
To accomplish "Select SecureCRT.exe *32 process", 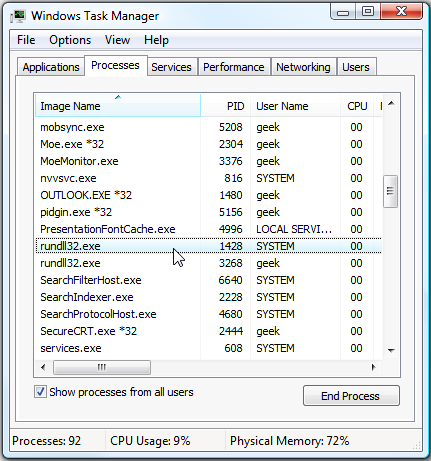I will pos(208,331).
